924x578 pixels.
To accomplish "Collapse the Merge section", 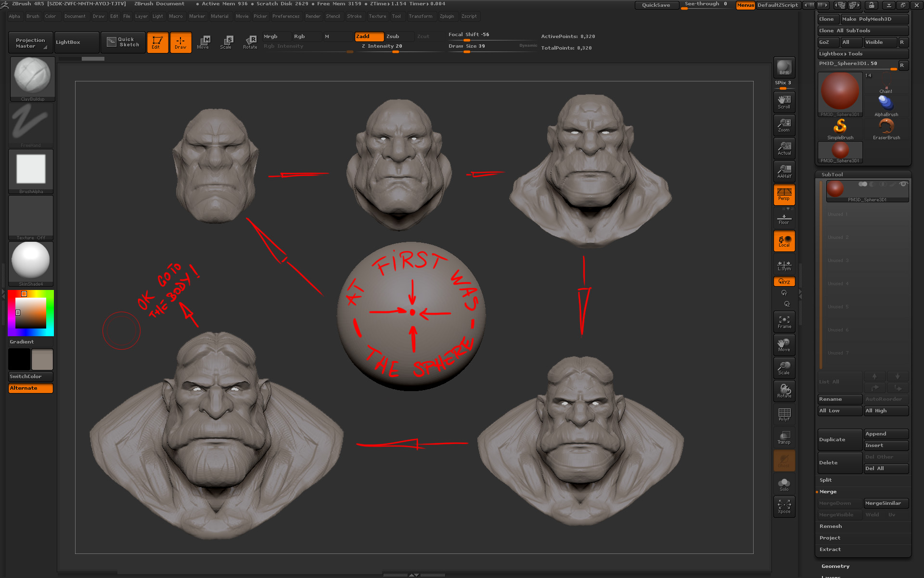I will tap(828, 492).
